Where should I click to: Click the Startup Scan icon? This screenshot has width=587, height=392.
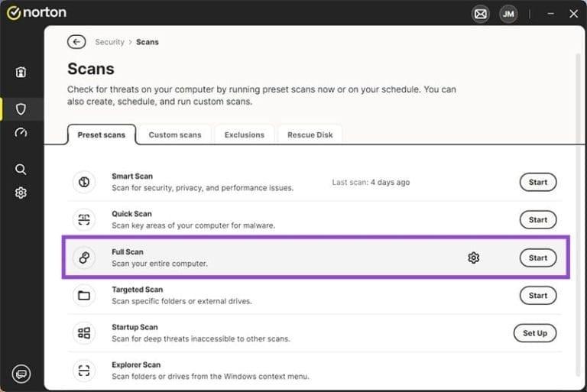(84, 333)
